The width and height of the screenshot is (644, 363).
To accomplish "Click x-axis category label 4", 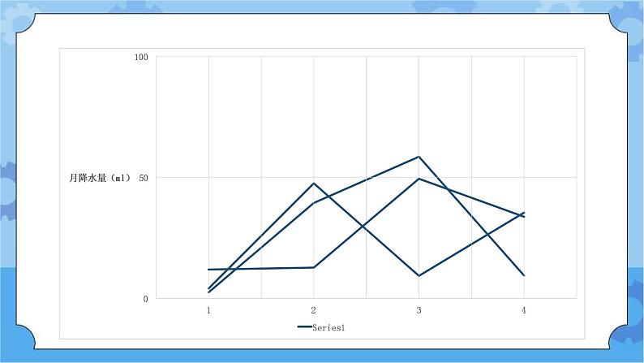I will [524, 310].
